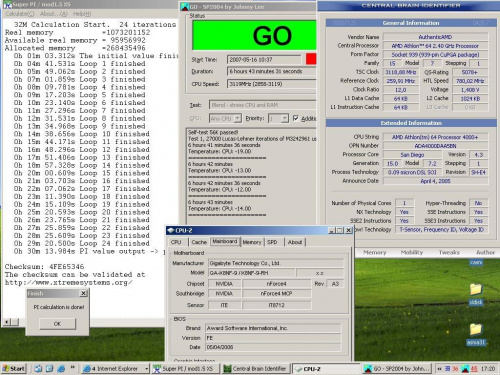Click the red 36 temperature tray icon
The height and width of the screenshot is (375, 500).
point(455,369)
